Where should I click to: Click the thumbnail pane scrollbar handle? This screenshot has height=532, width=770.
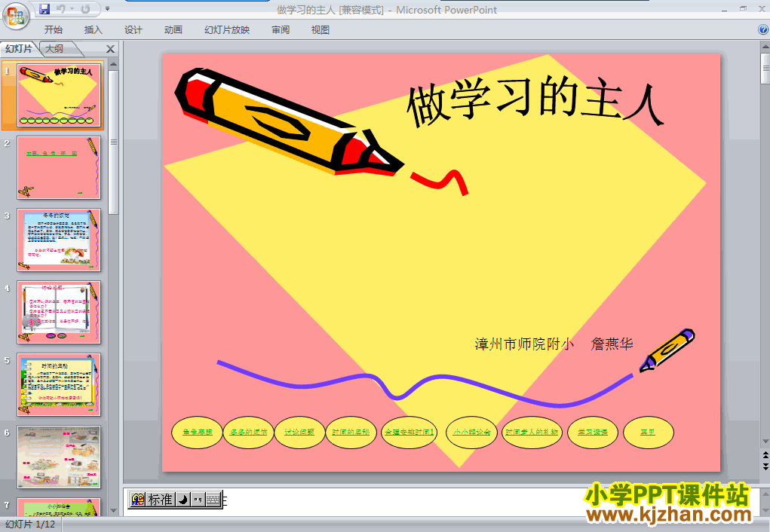pos(113,142)
